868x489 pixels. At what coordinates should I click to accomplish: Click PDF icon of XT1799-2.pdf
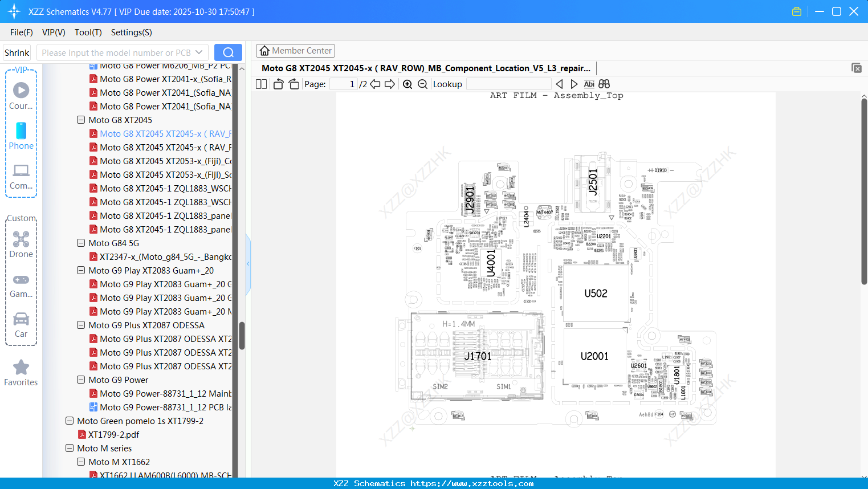click(82, 434)
